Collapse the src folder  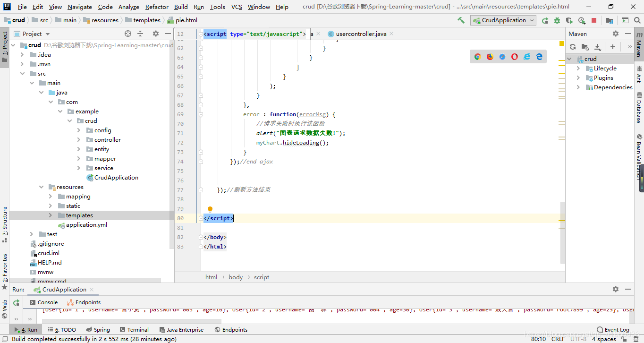(x=22, y=74)
